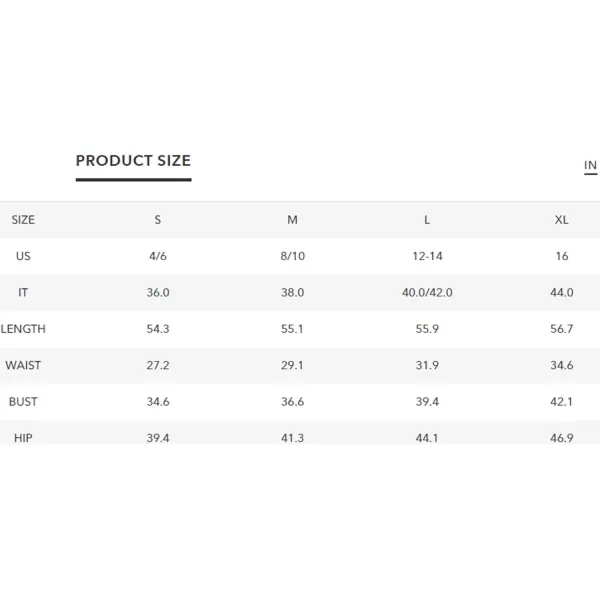The width and height of the screenshot is (600, 600).
Task: Click the BUST row label
Action: tap(23, 401)
